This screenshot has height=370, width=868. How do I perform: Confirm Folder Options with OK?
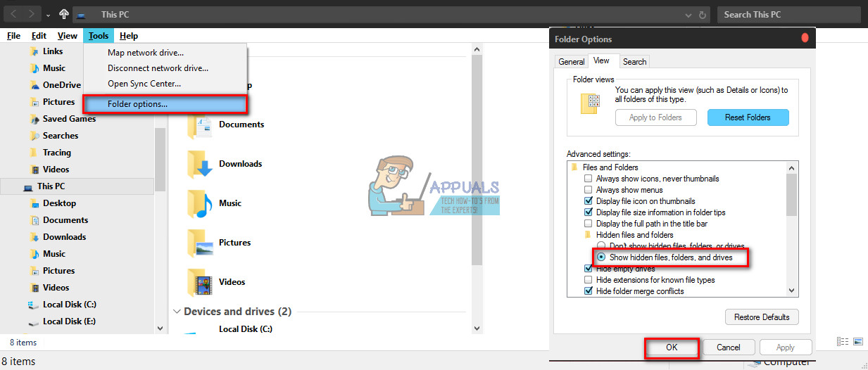(x=672, y=347)
